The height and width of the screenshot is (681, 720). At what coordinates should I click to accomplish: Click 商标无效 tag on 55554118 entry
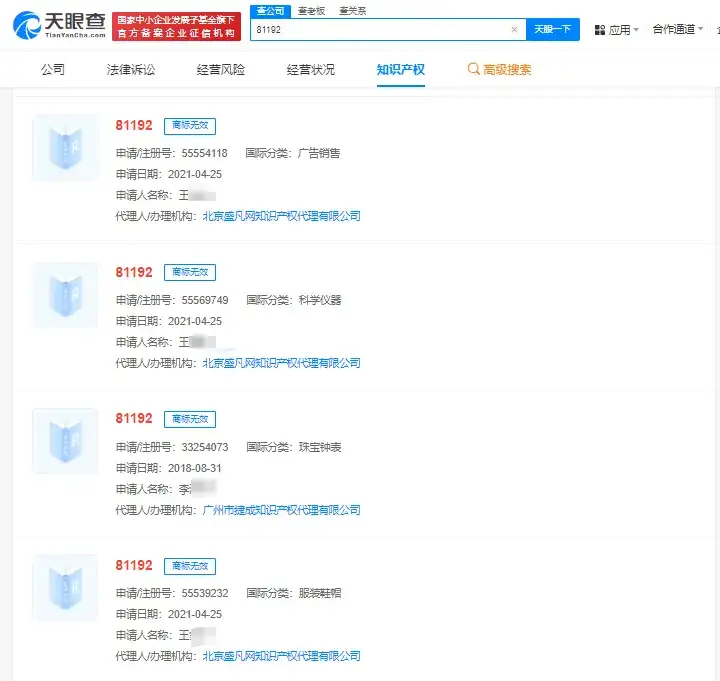click(190, 126)
